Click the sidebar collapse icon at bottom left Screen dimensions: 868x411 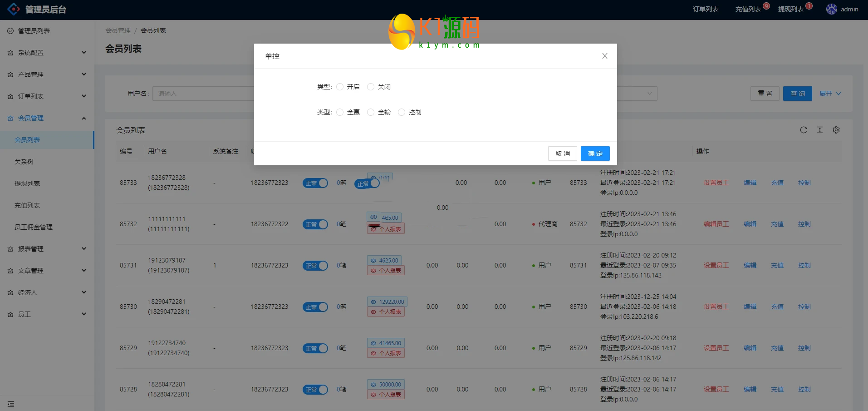(11, 404)
